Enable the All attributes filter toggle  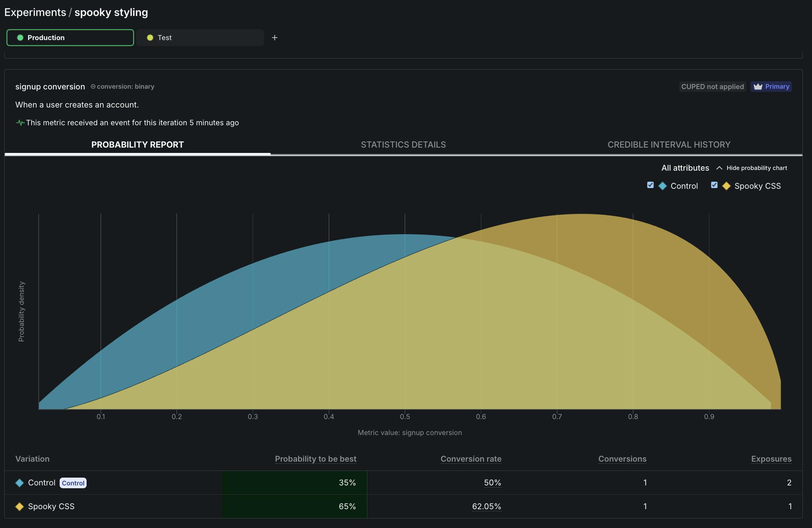point(685,167)
